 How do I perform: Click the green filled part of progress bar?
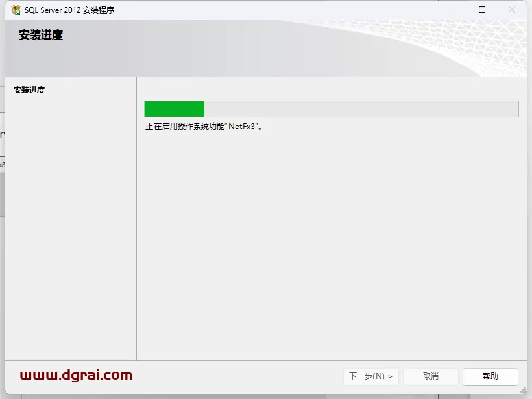tap(175, 109)
